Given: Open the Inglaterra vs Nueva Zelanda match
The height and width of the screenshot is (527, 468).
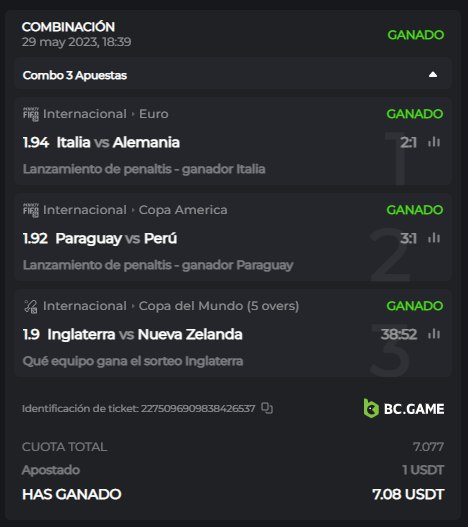Looking at the screenshot, I should [145, 334].
